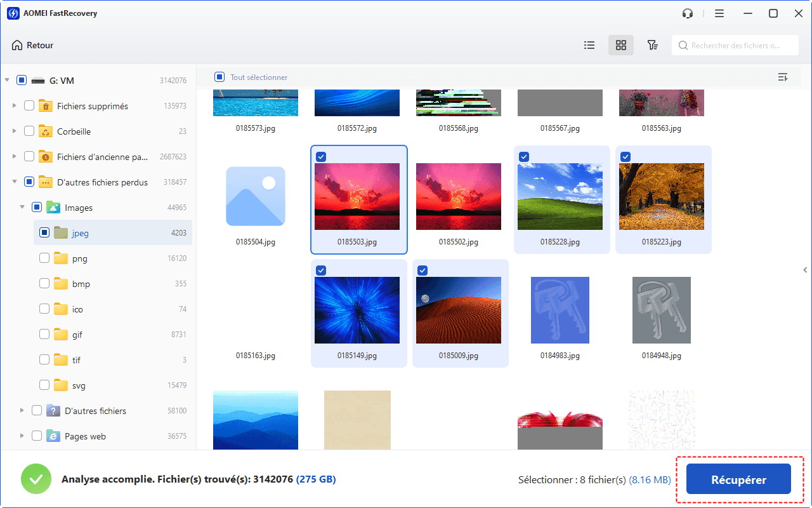Select the grid thumbnail view icon

click(x=621, y=45)
